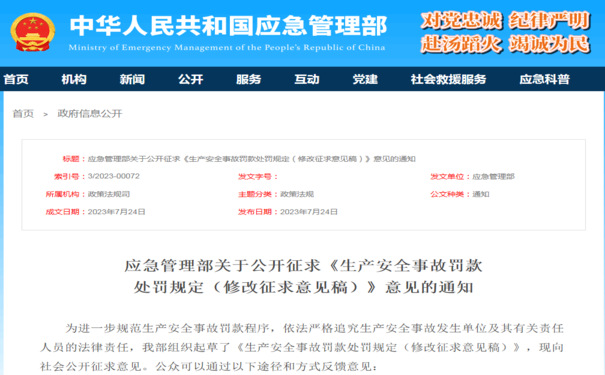Open the 机构 navigation menu

(x=74, y=79)
